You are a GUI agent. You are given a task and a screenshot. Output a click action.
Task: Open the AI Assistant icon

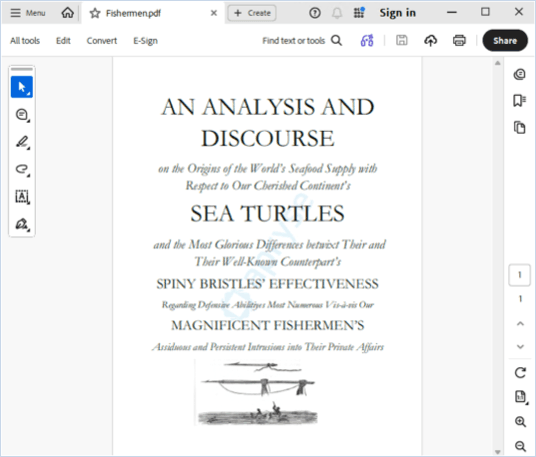[367, 40]
